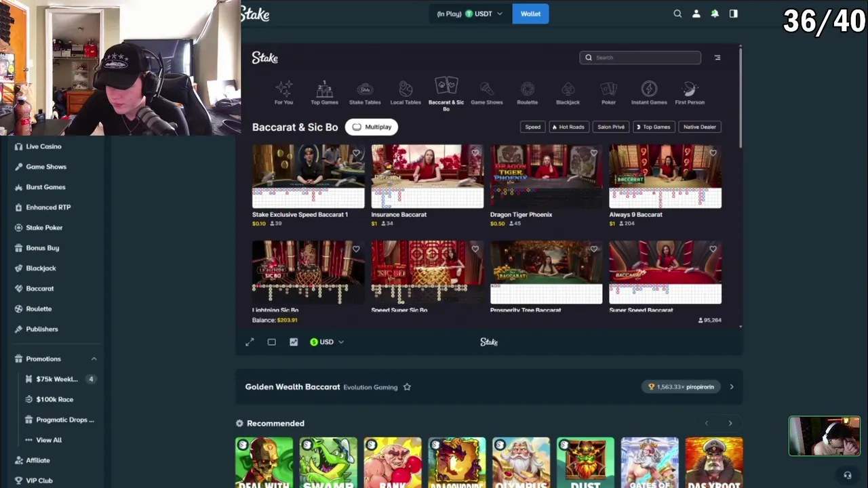Click View All promotions link

49,440
